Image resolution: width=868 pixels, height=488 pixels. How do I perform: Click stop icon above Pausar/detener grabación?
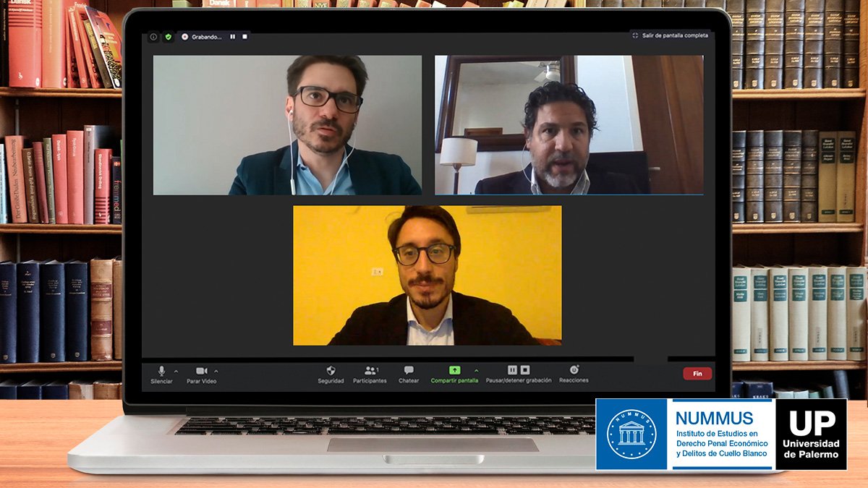(525, 369)
